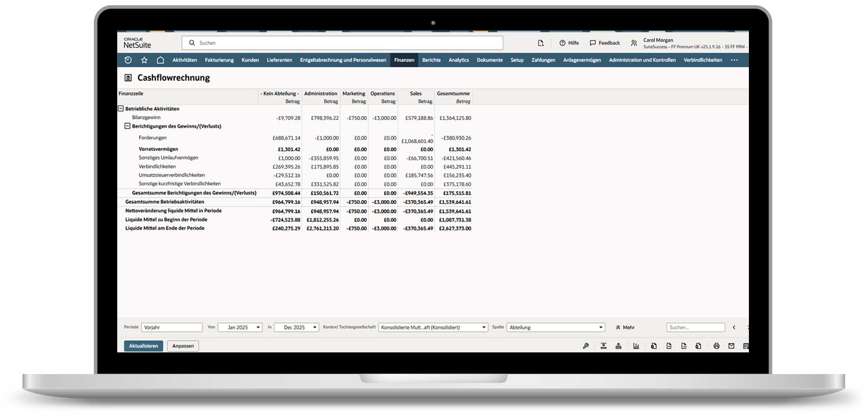Click the export icon left of the print icon
The image size is (868, 419).
click(x=698, y=346)
